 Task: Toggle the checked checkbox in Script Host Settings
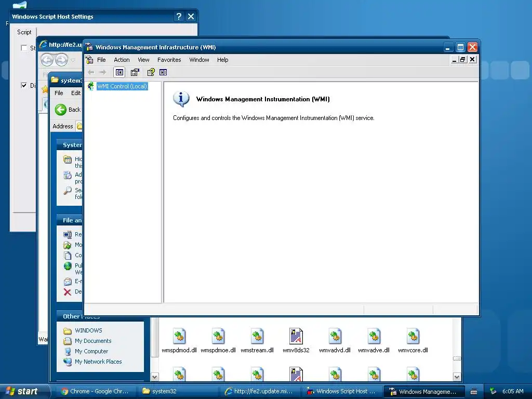(24, 85)
